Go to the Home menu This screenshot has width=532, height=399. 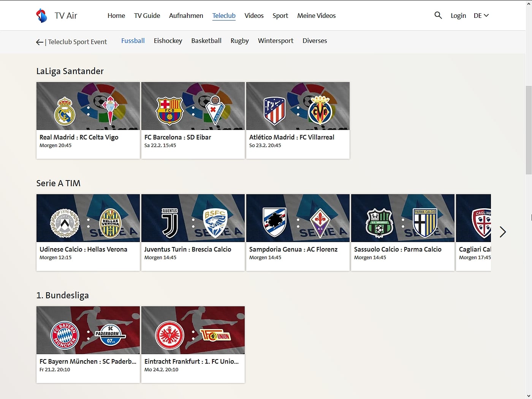tap(116, 16)
